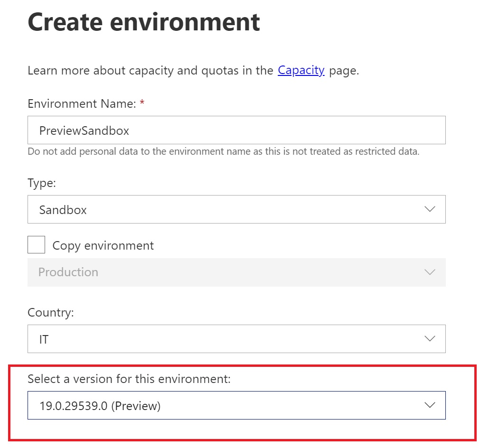Click the Country field label

(x=50, y=313)
